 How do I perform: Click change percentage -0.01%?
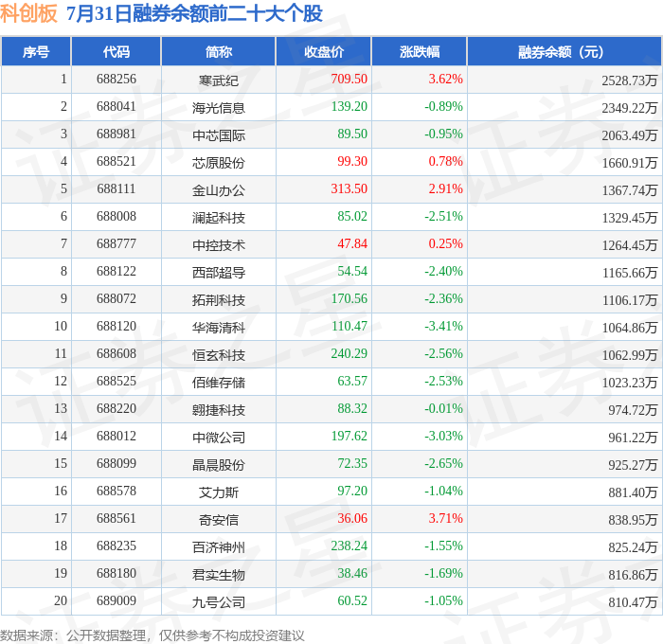[x=443, y=409]
